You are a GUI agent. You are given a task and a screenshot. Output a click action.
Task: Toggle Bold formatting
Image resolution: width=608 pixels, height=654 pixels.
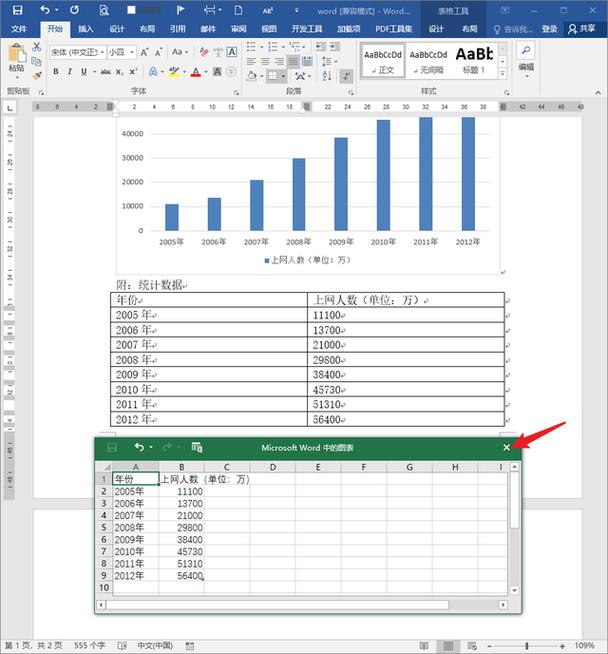(x=56, y=72)
